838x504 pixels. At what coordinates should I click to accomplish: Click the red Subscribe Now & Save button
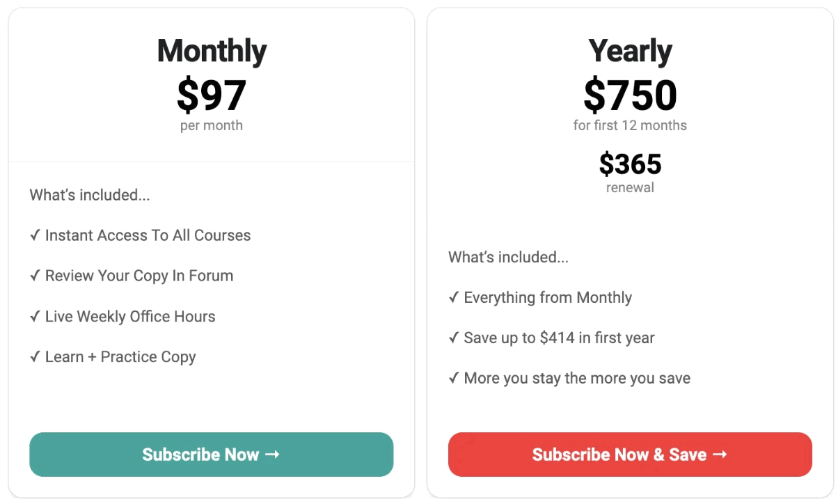(x=630, y=455)
